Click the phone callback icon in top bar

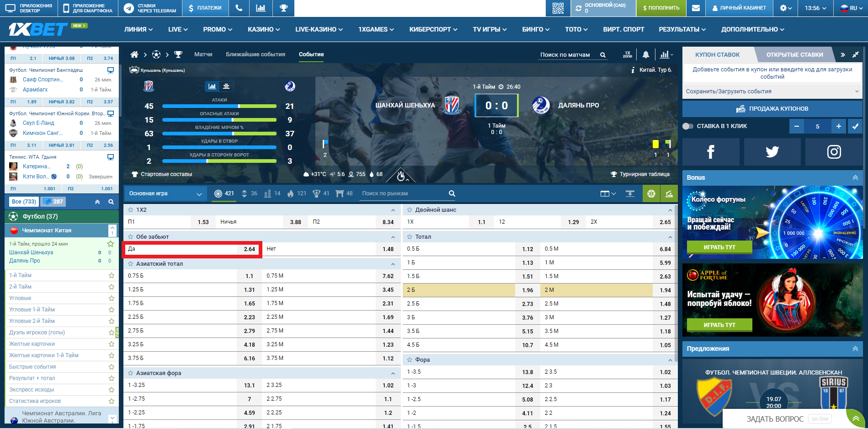pos(239,8)
